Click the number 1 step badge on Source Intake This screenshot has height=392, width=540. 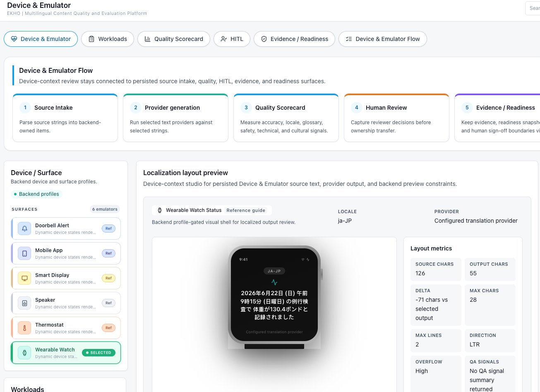click(25, 108)
